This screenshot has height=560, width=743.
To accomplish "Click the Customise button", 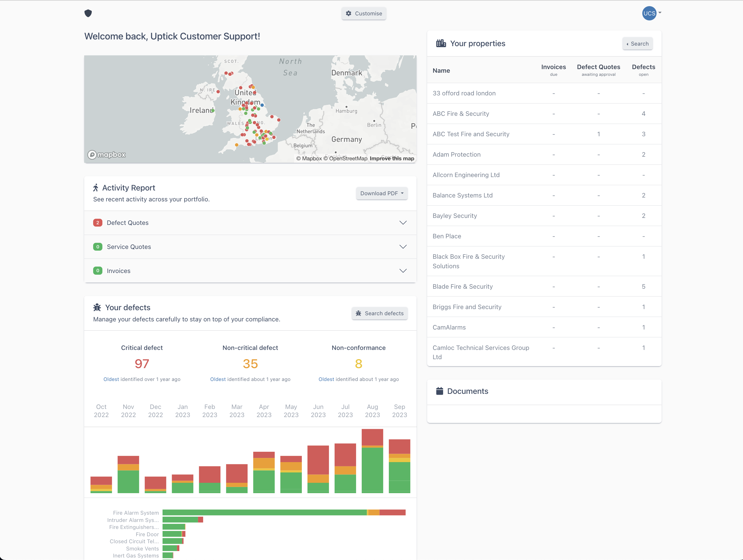I will click(364, 13).
